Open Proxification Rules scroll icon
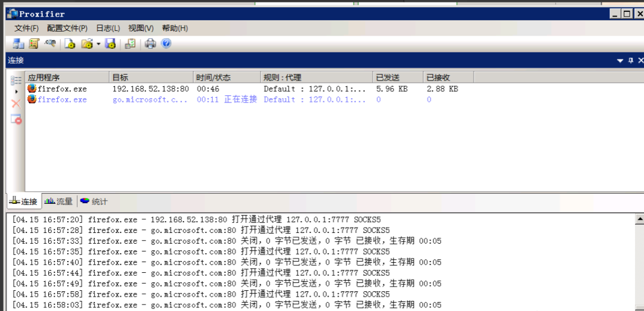Viewport: 644px width, 311px height. [34, 43]
